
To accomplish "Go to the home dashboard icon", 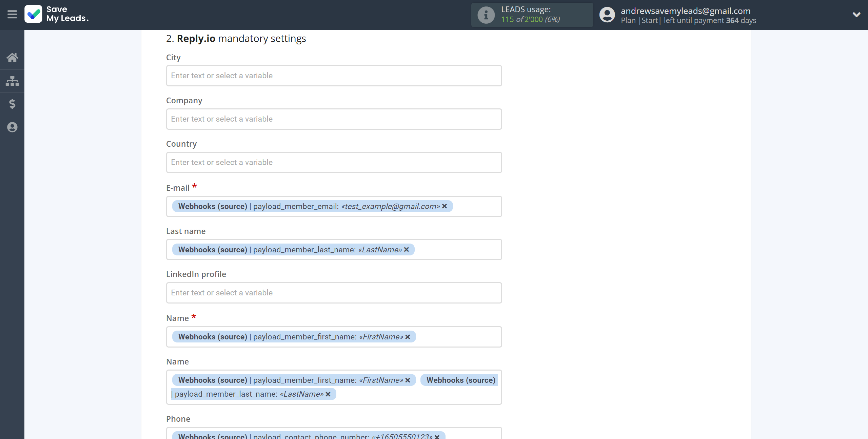I will (x=12, y=58).
